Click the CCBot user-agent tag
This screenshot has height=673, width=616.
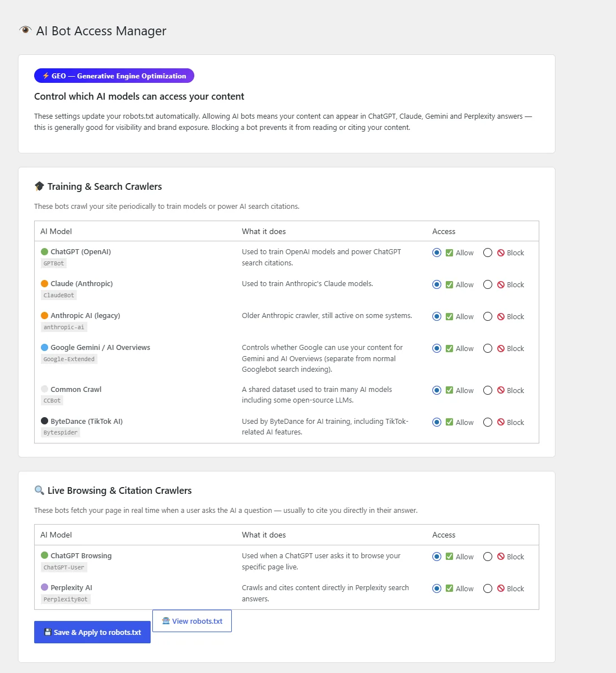click(52, 400)
